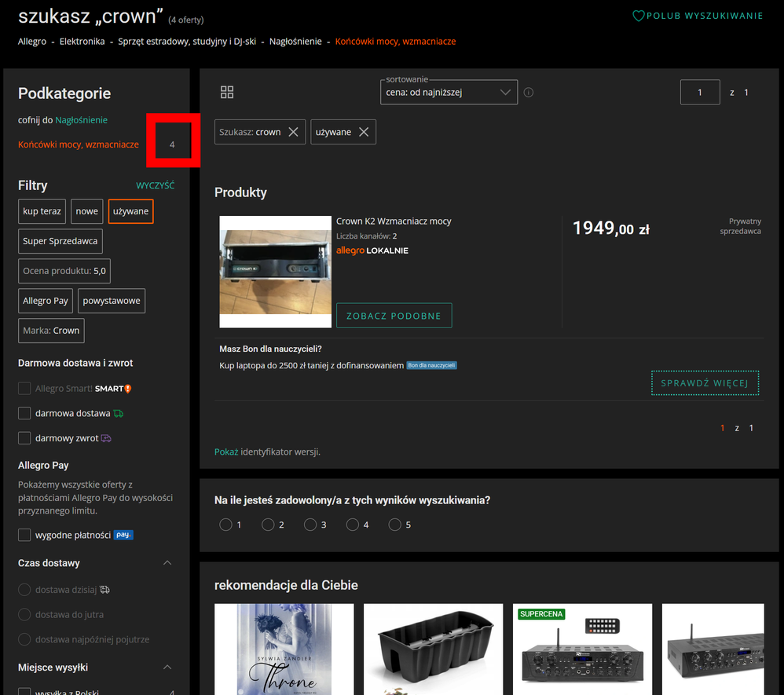Open the black flower box recommendation

pos(434,649)
